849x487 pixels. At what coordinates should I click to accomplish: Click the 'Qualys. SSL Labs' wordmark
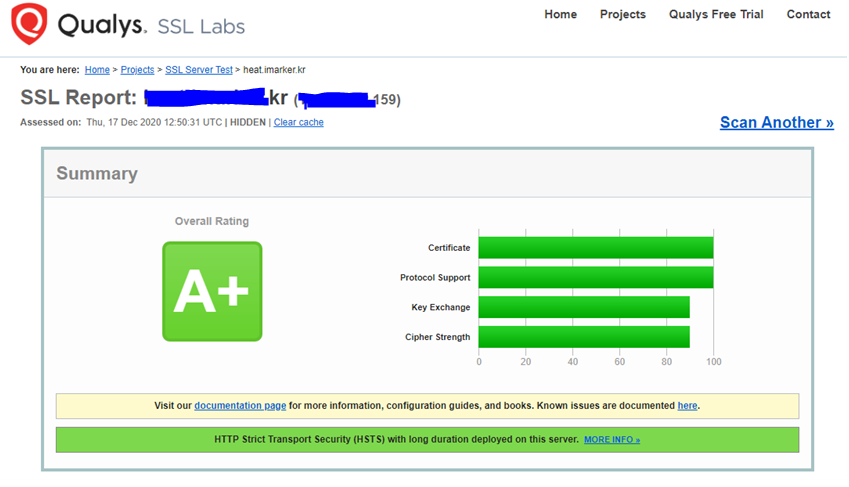click(151, 25)
